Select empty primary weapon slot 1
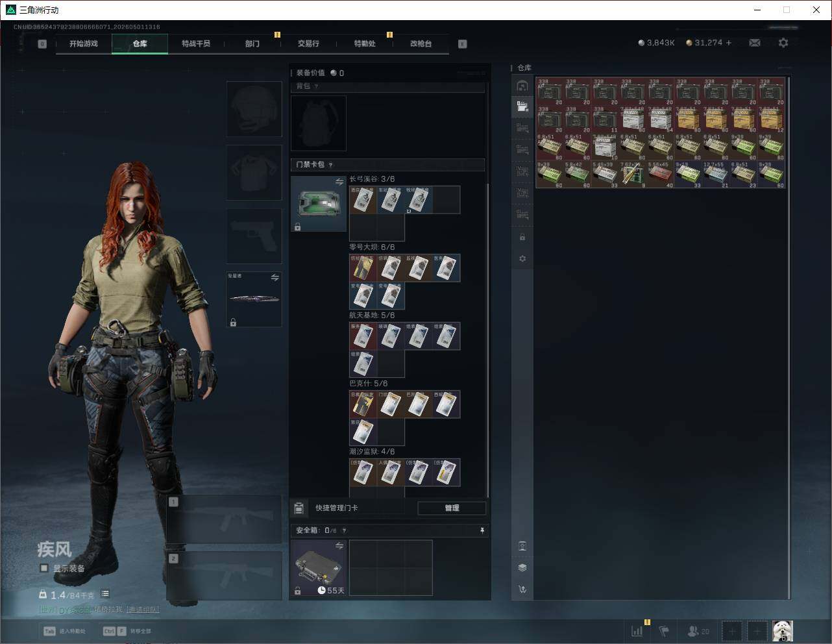832x644 pixels. point(224,519)
